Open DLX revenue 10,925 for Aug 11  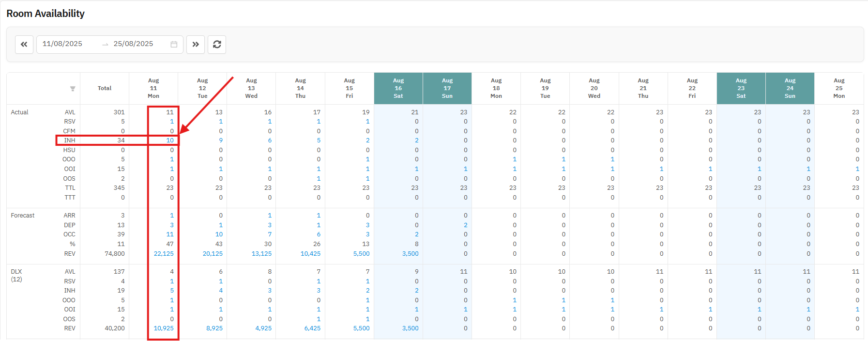164,328
